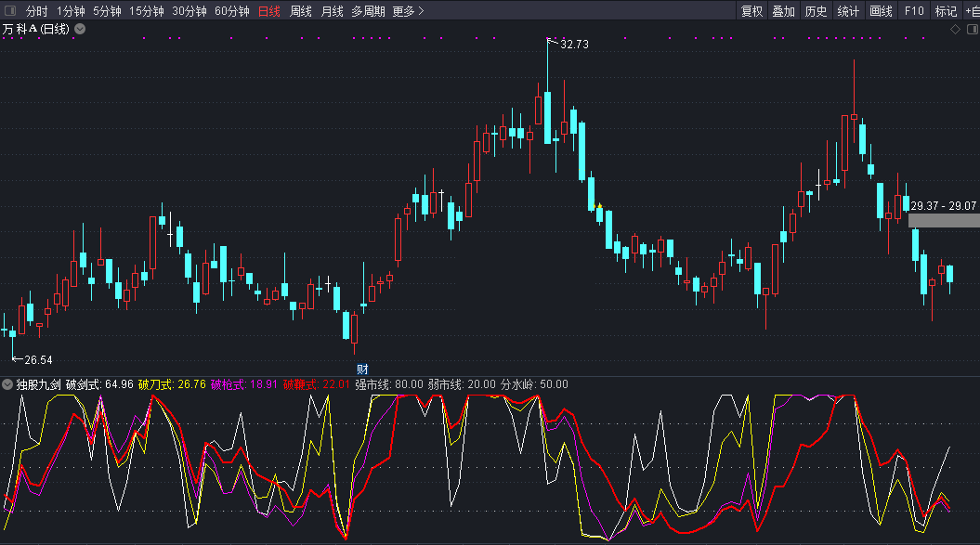This screenshot has height=545, width=980.
Task: Click the 26.54 low price label
Action: [38, 360]
